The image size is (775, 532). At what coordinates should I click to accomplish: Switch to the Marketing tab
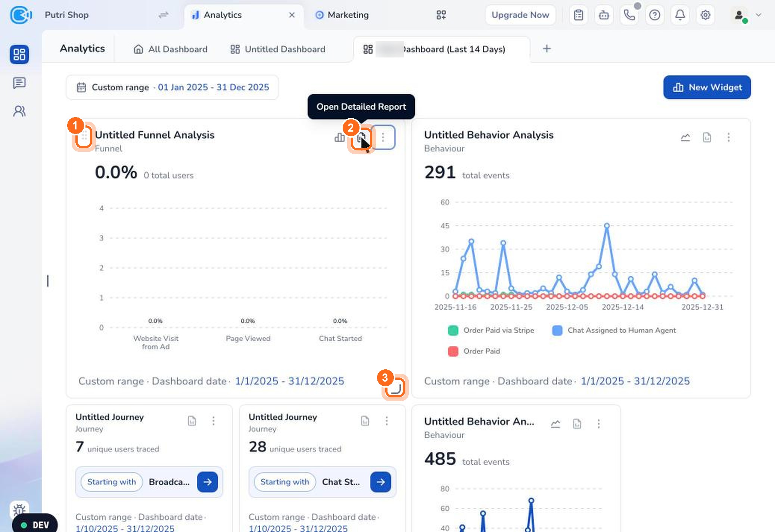click(x=342, y=15)
